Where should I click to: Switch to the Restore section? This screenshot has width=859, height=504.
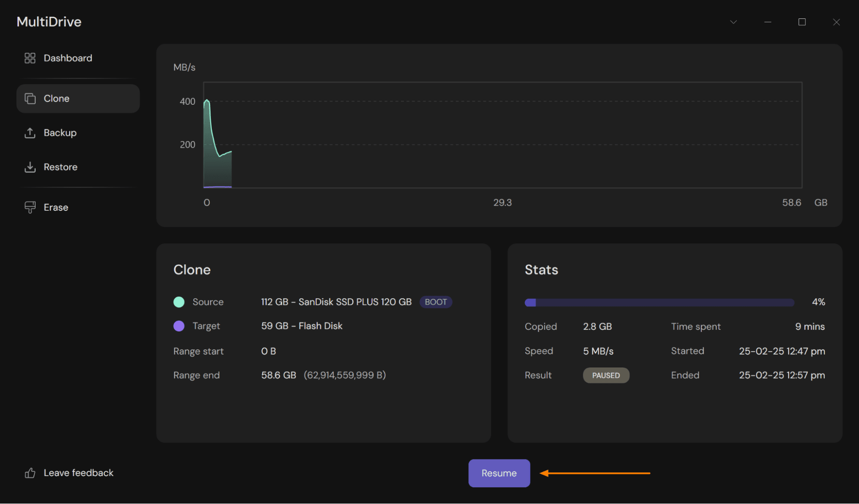[x=78, y=167]
